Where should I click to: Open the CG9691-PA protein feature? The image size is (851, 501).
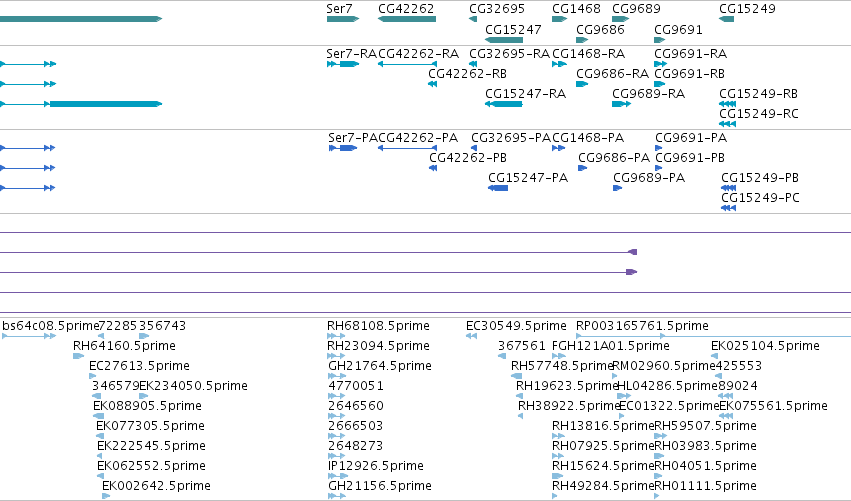658,148
